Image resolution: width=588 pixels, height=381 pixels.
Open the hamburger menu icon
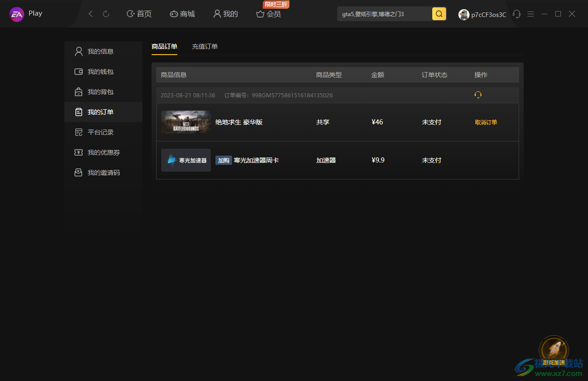(x=531, y=14)
